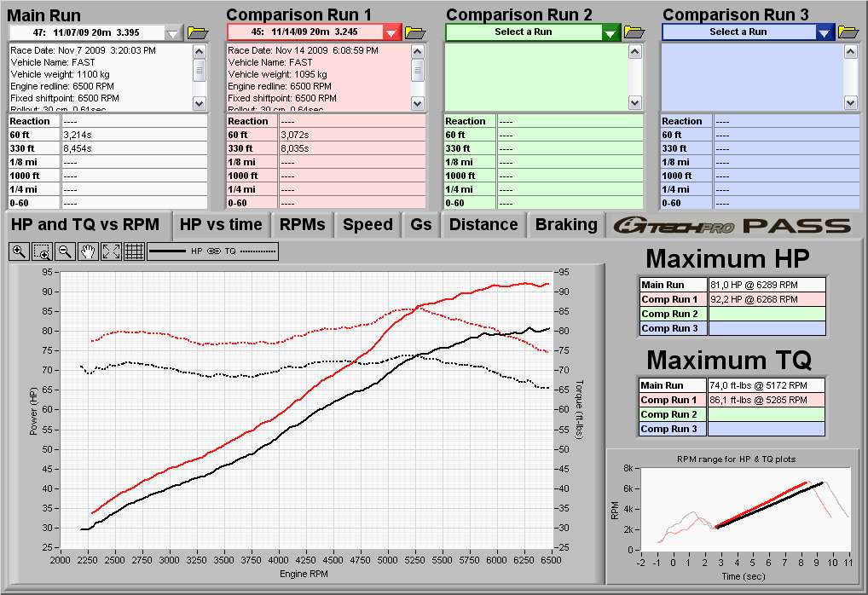Open Comparison Run 1 red dropdown
The height and width of the screenshot is (595, 868).
391,32
